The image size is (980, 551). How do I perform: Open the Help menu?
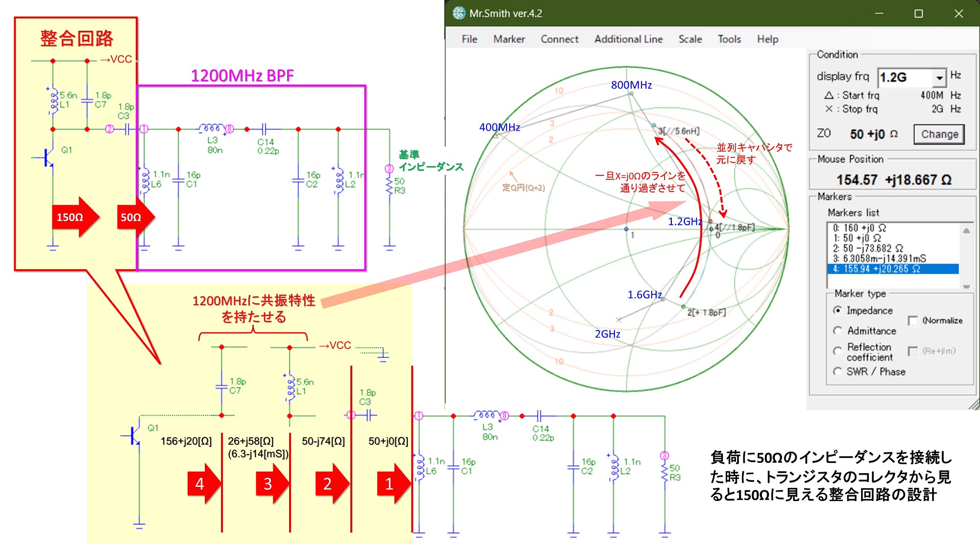pyautogui.click(x=767, y=39)
